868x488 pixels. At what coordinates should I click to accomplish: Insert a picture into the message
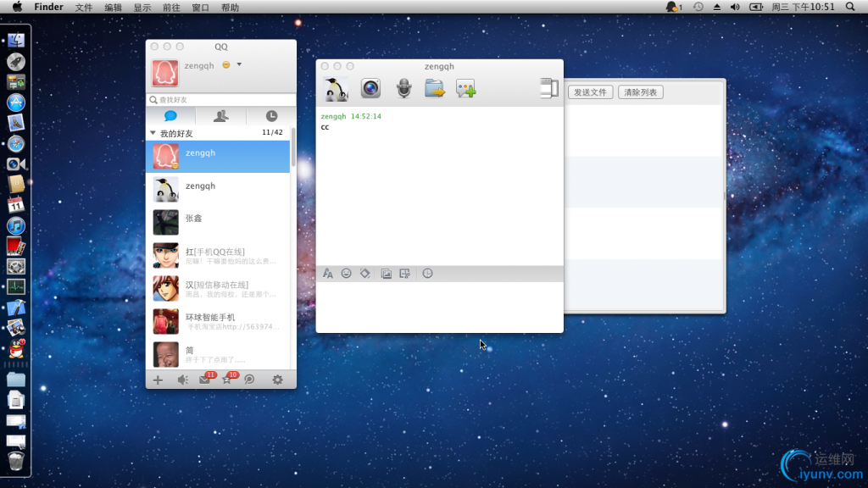pos(387,274)
